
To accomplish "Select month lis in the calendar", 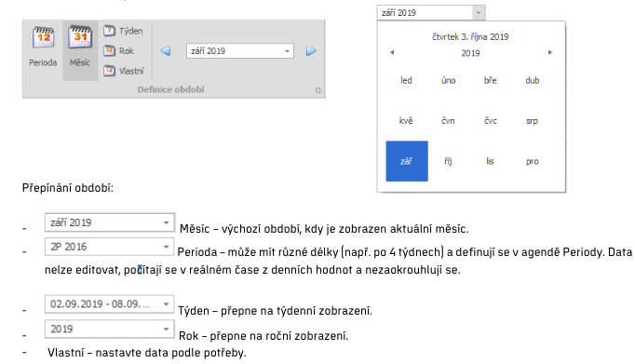I will [490, 161].
